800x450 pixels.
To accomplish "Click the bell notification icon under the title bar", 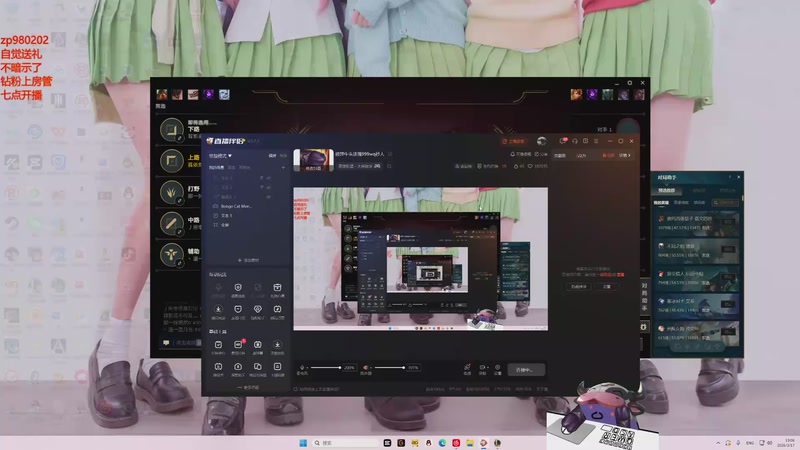I will point(512,154).
